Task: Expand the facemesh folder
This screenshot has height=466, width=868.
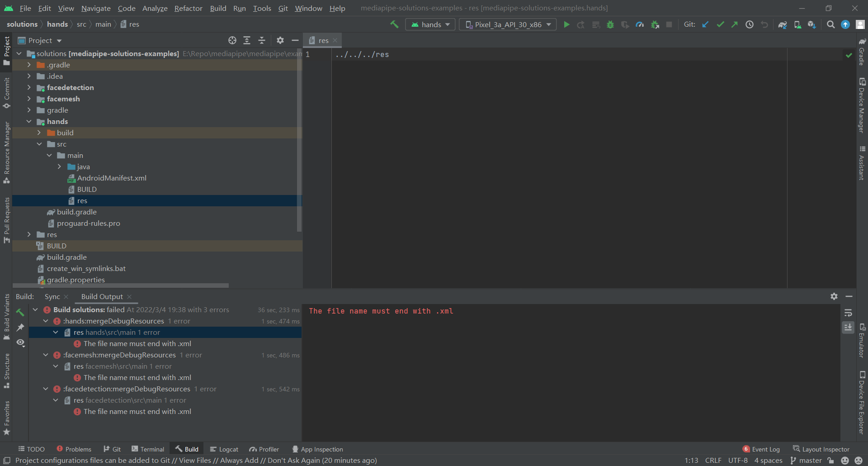Action: tap(28, 99)
